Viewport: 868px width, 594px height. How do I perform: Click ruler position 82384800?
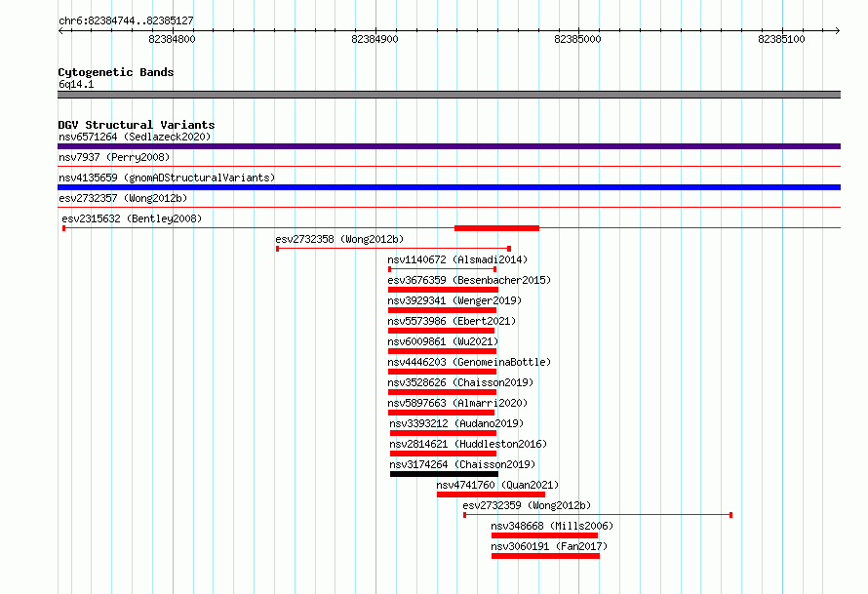click(x=173, y=39)
